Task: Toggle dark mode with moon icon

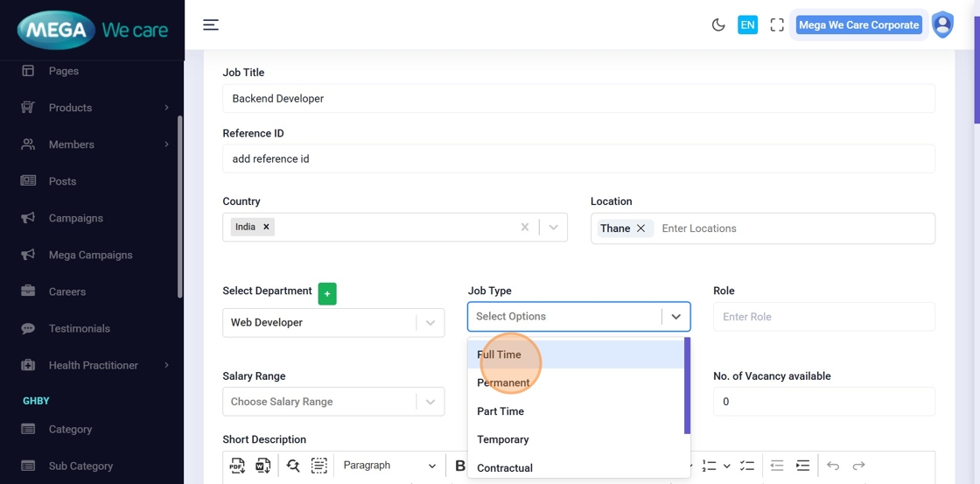Action: click(x=718, y=25)
